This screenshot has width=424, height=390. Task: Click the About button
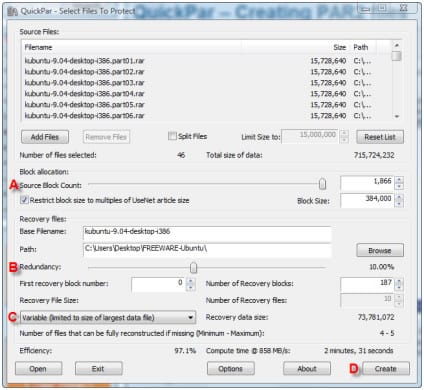pyautogui.click(x=307, y=369)
